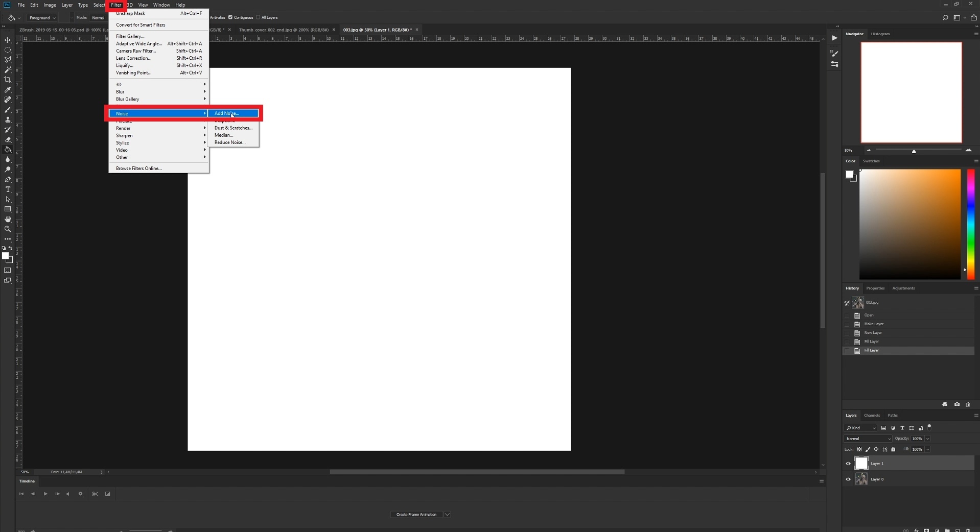Enable the All Layers checkbox
The height and width of the screenshot is (532, 980).
point(258,17)
